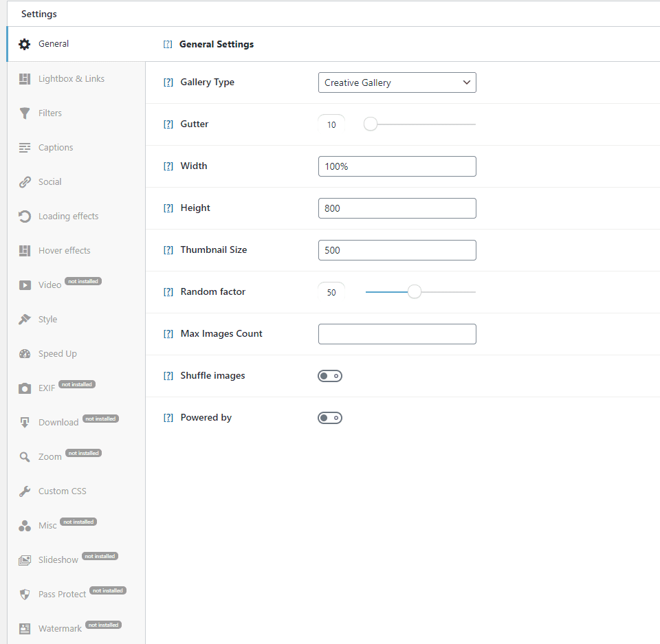Click the Social link chain icon
660x644 pixels.
[x=25, y=182]
